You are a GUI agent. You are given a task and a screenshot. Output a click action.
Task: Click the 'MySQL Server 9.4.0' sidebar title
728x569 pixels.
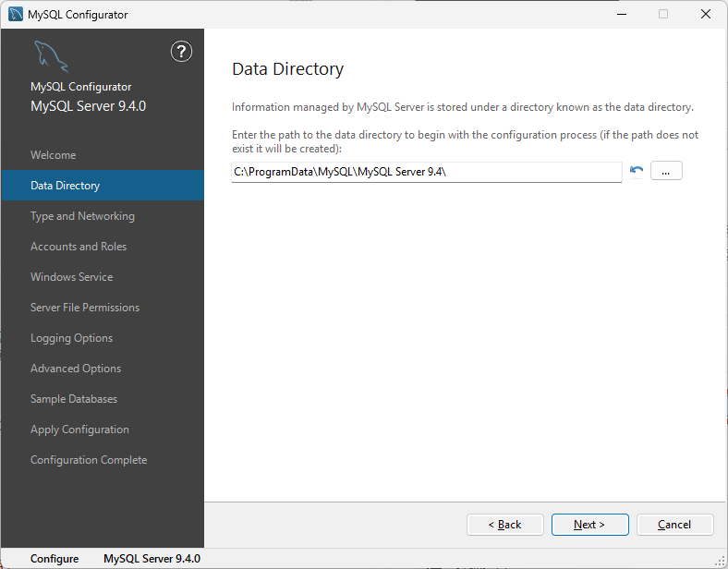(x=88, y=106)
